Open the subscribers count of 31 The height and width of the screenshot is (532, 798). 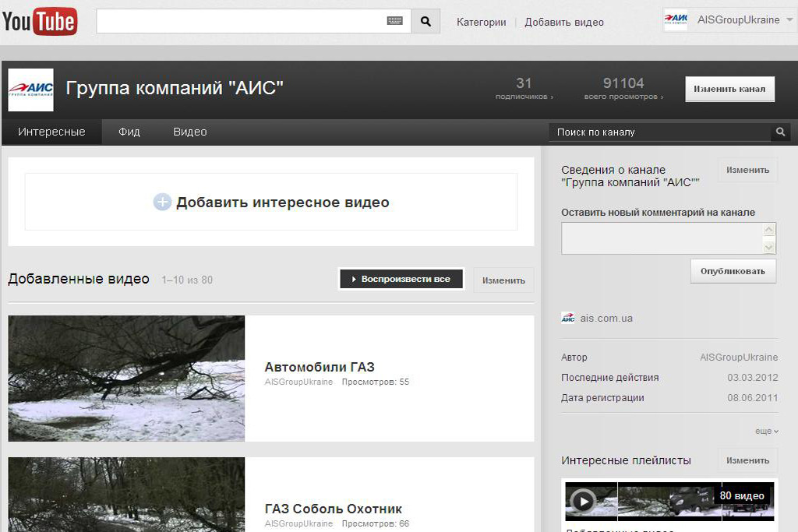tap(524, 89)
